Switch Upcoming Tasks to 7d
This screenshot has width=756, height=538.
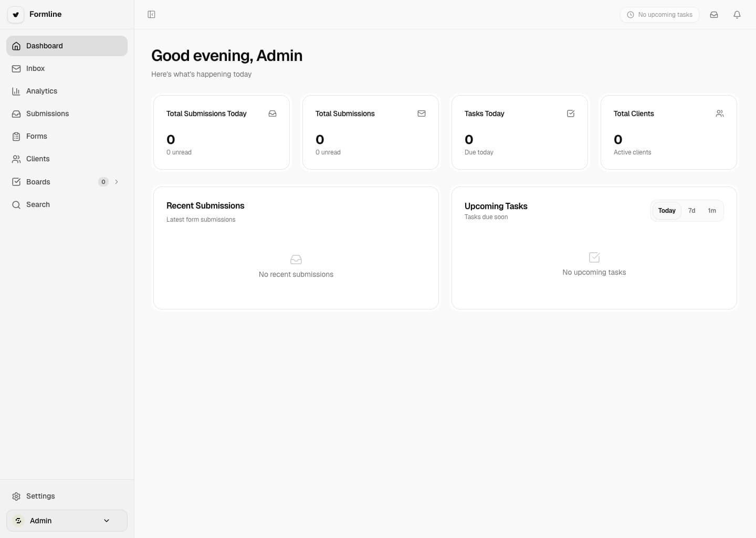(x=691, y=211)
